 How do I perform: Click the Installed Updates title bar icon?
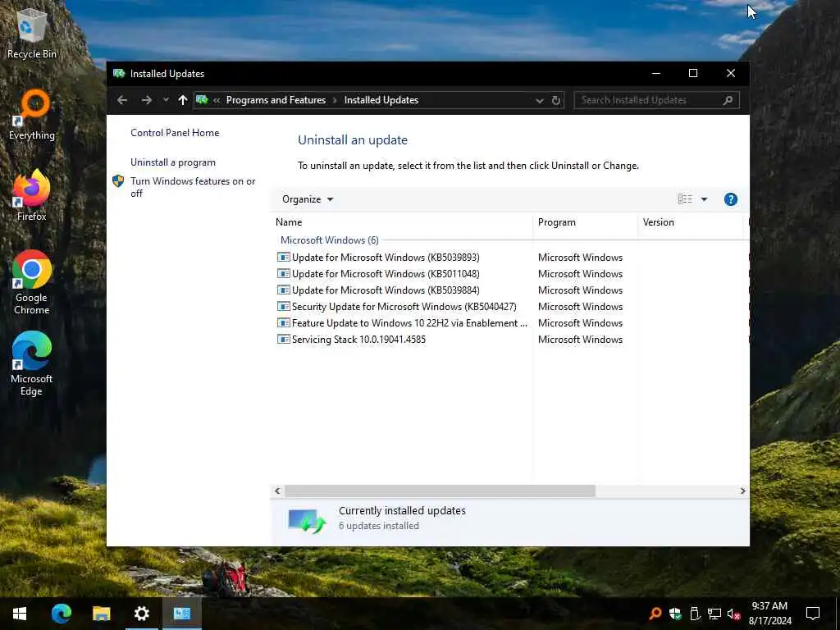[x=119, y=73]
